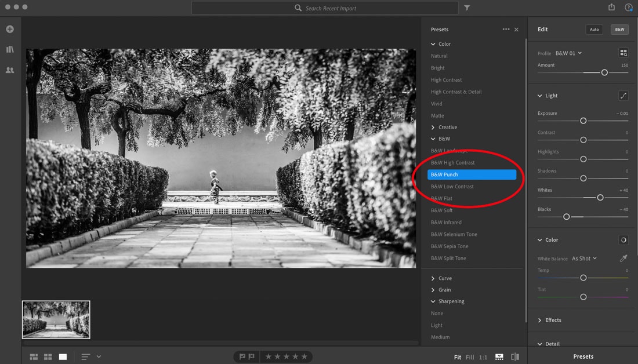
Task: Switch to single photo detail view
Action: (63, 356)
